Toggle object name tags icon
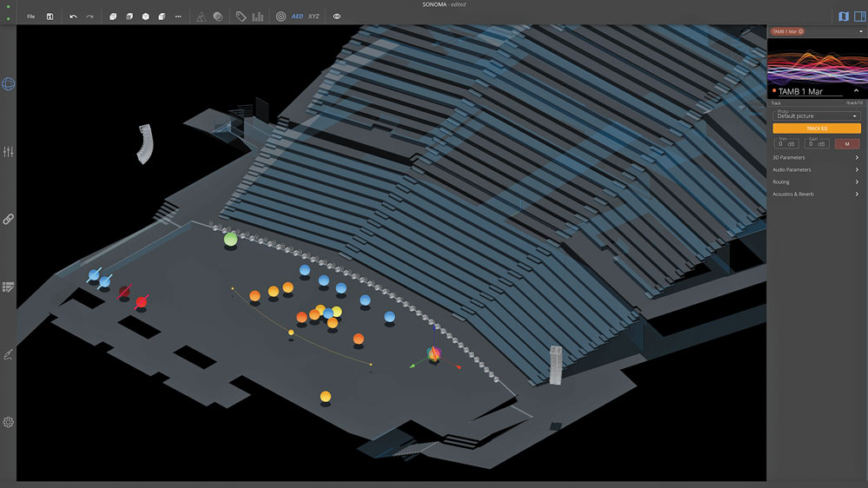Viewport: 868px width, 488px height. [x=240, y=16]
